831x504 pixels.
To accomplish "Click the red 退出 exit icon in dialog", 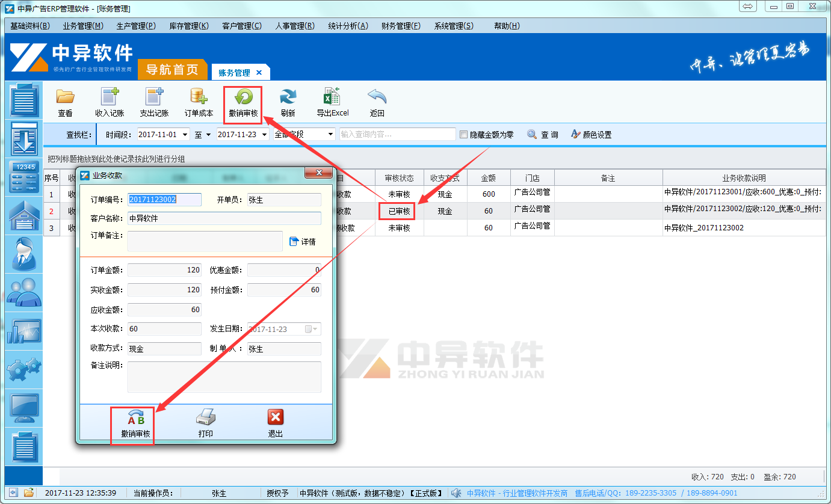I will pos(276,418).
